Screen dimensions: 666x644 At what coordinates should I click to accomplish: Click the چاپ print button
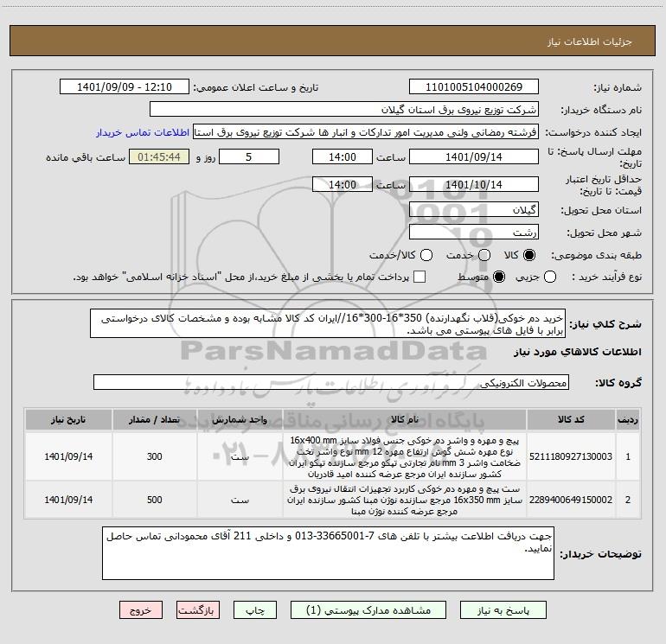(255, 610)
